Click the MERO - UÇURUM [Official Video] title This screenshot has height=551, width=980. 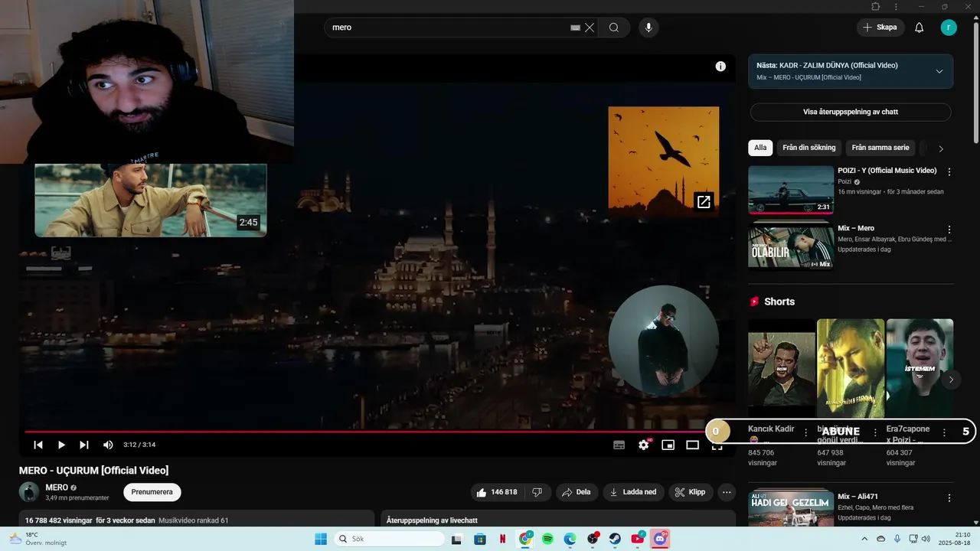point(93,470)
